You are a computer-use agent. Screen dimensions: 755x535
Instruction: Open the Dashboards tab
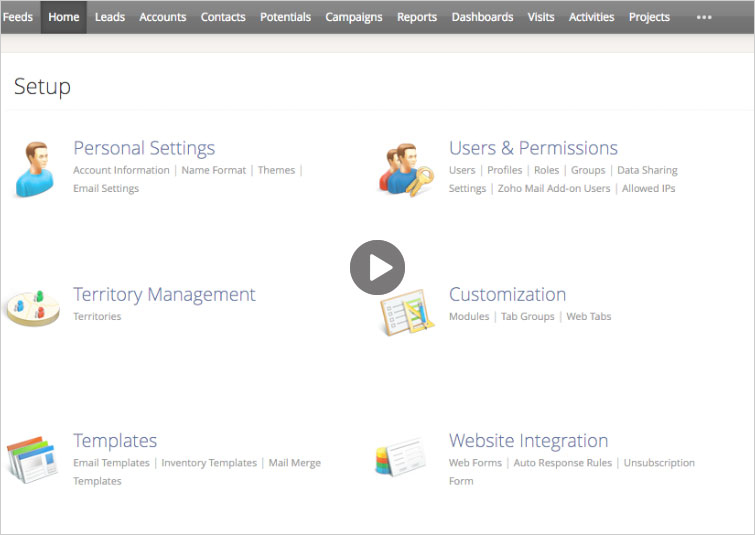coord(482,17)
